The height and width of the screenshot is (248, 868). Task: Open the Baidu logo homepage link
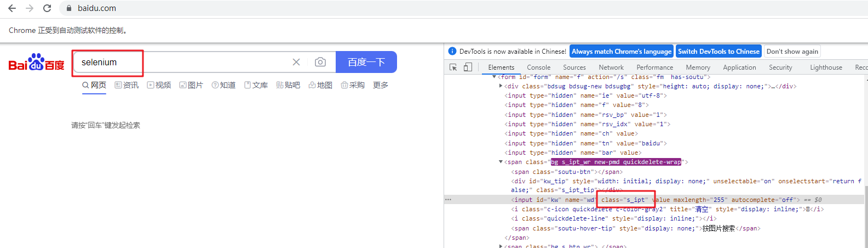[37, 62]
